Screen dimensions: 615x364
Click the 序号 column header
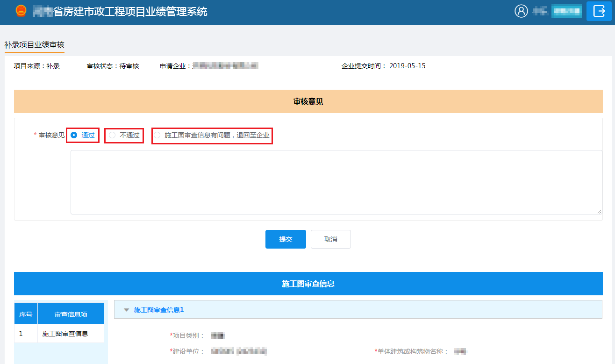pos(26,314)
